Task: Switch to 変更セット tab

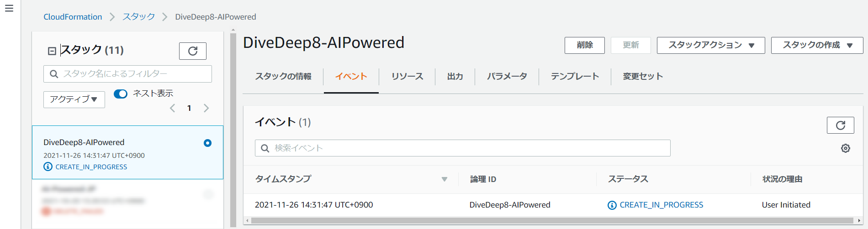Action: tap(643, 76)
